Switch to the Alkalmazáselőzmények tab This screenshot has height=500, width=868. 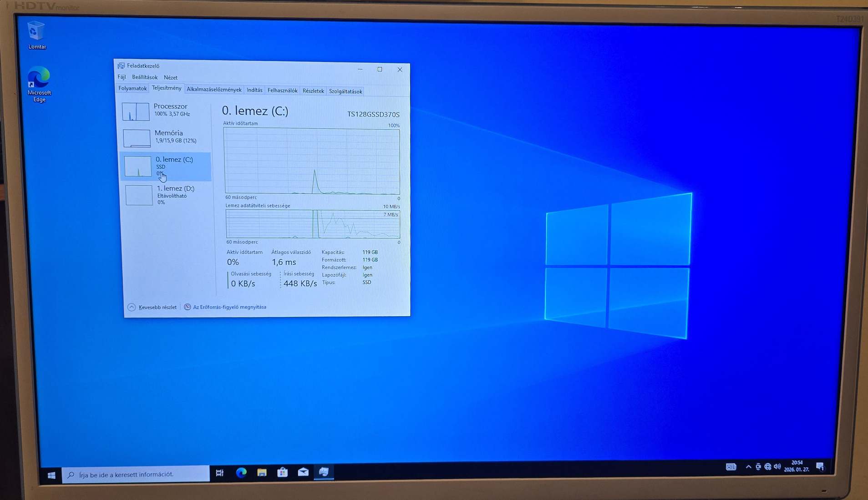[x=214, y=90]
